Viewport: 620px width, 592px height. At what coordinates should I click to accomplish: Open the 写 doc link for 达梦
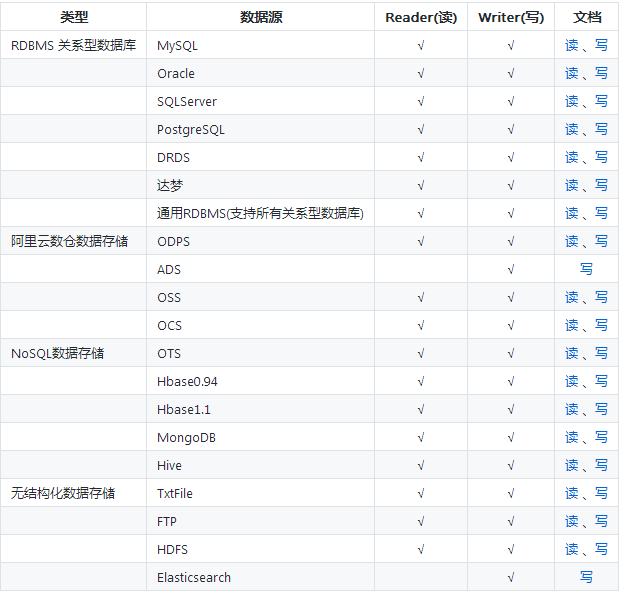point(601,185)
